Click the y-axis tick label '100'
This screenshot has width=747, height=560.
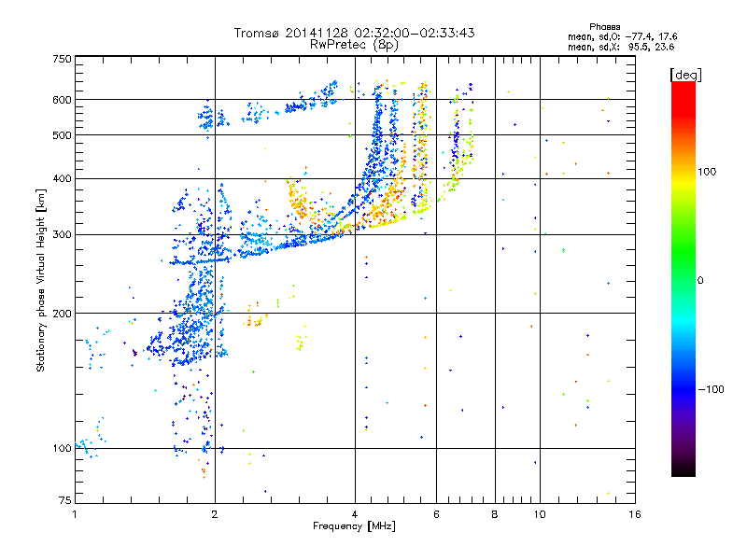(63, 448)
